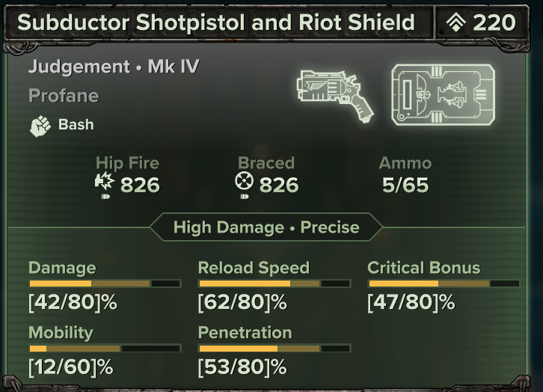
Task: Click the Hip Fire burst icon
Action: pyautogui.click(x=105, y=182)
